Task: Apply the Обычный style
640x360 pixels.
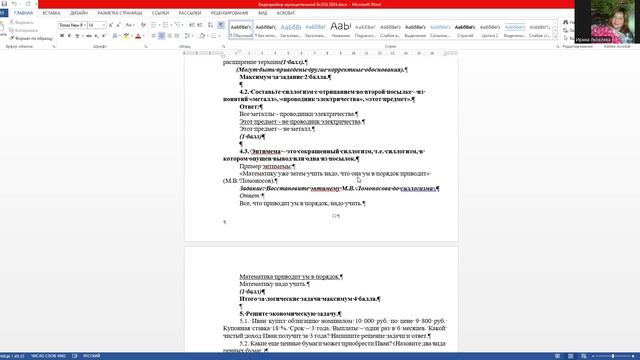Action: [x=241, y=30]
